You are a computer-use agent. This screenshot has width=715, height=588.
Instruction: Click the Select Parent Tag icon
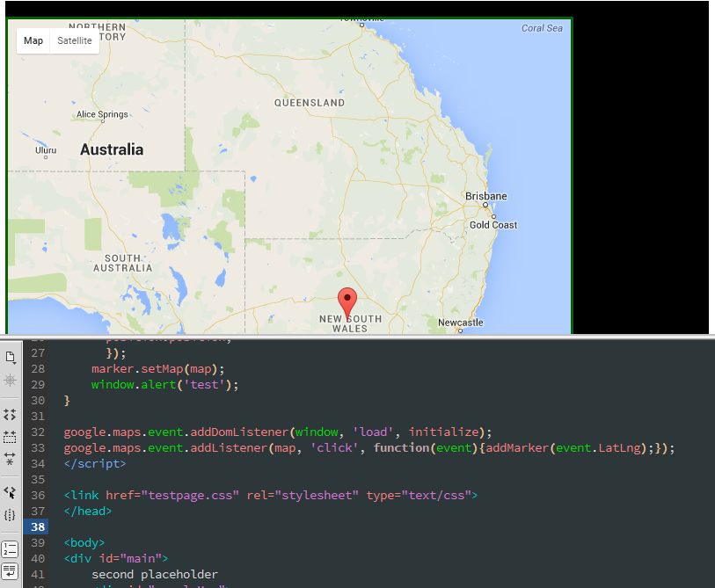click(x=10, y=493)
